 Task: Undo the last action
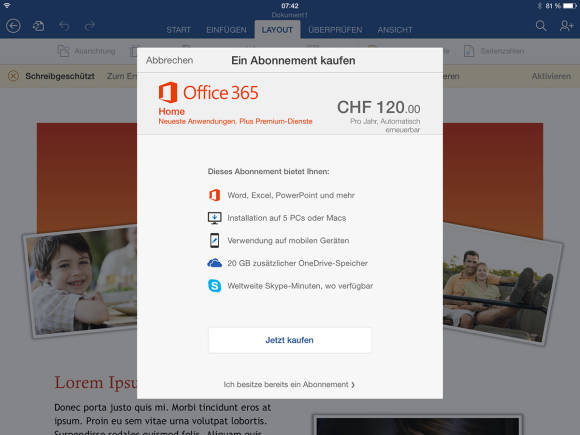[64, 26]
